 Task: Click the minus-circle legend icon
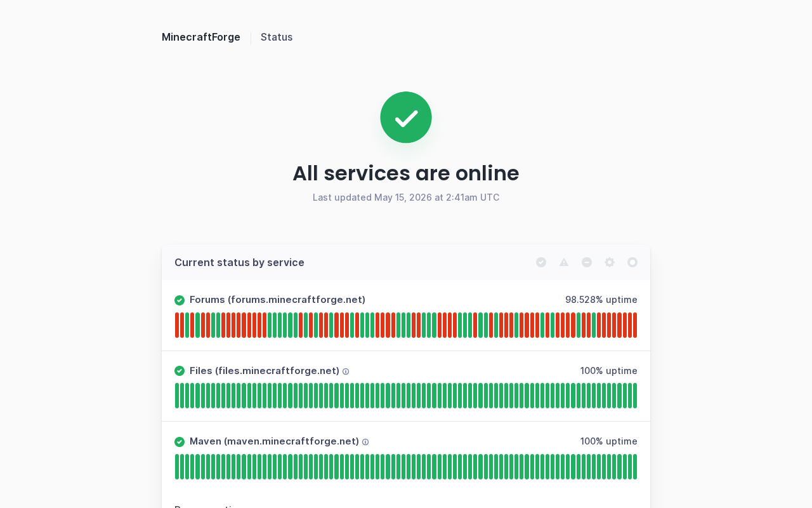pos(587,262)
